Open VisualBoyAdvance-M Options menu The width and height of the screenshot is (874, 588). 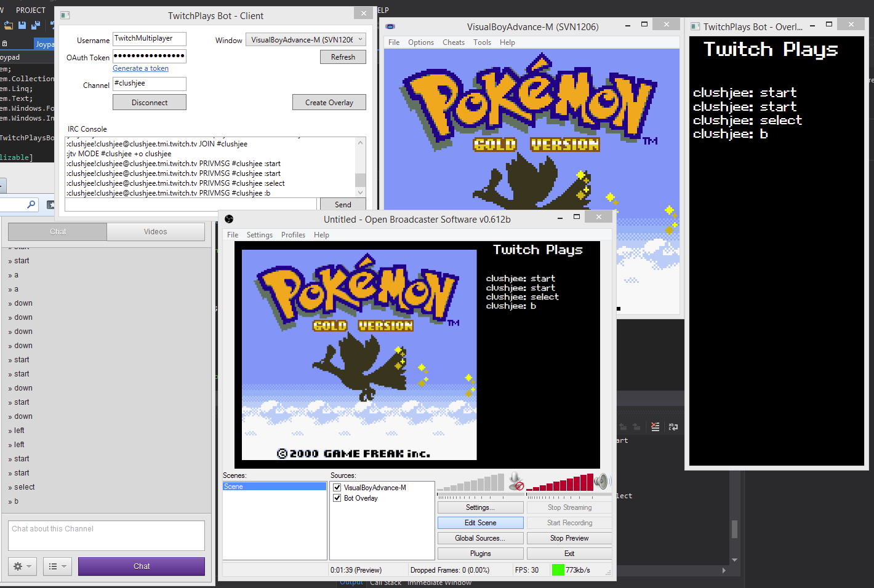[421, 42]
